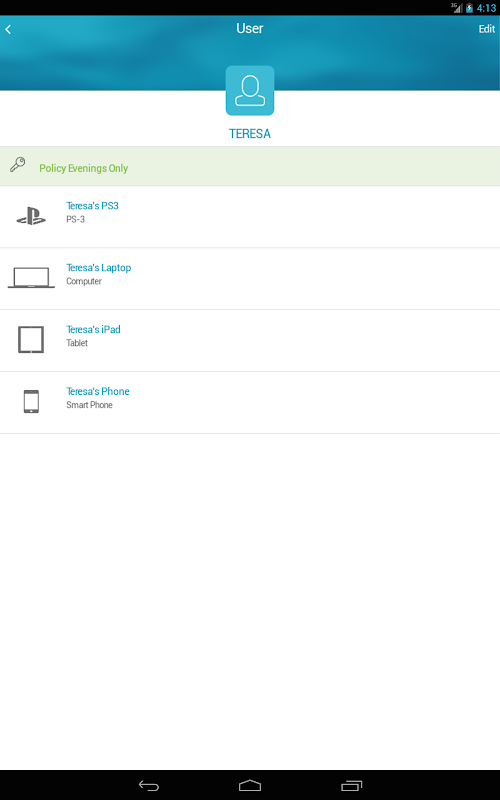Open Teresa's PS3 device entry

coord(250,217)
